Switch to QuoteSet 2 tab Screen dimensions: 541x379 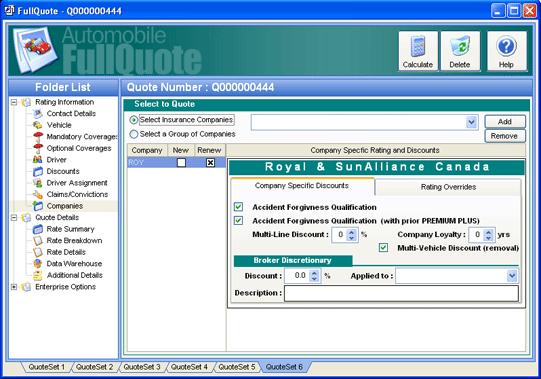(x=94, y=367)
